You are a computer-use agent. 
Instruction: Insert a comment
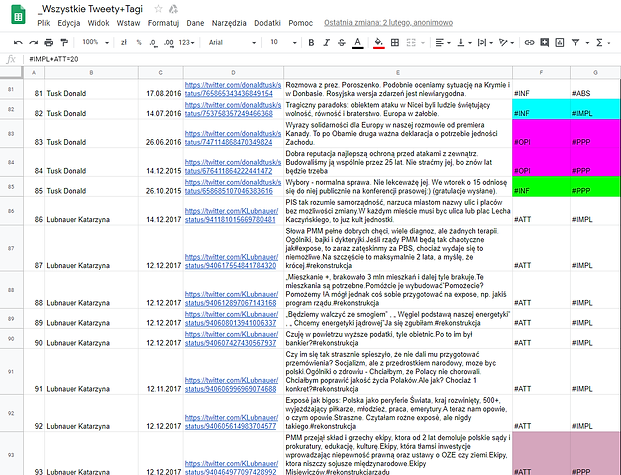coord(545,42)
